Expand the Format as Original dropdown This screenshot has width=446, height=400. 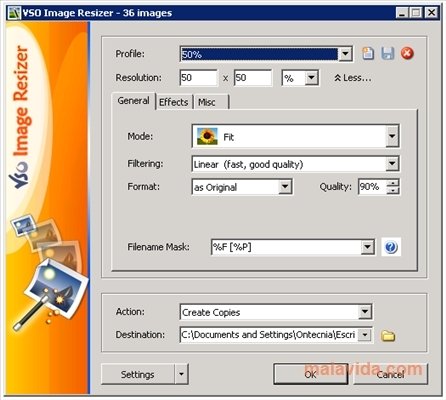tap(285, 187)
